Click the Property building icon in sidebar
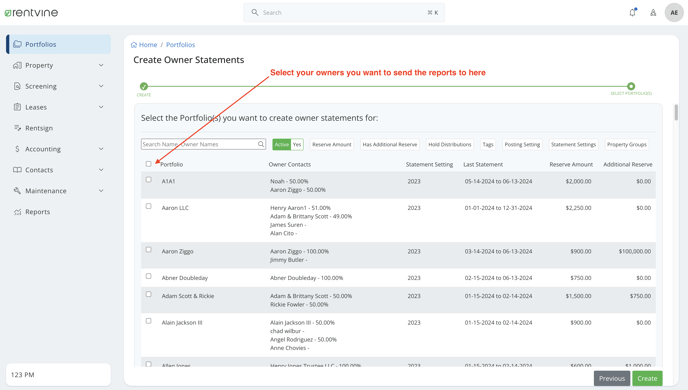The image size is (688, 390). 17,65
